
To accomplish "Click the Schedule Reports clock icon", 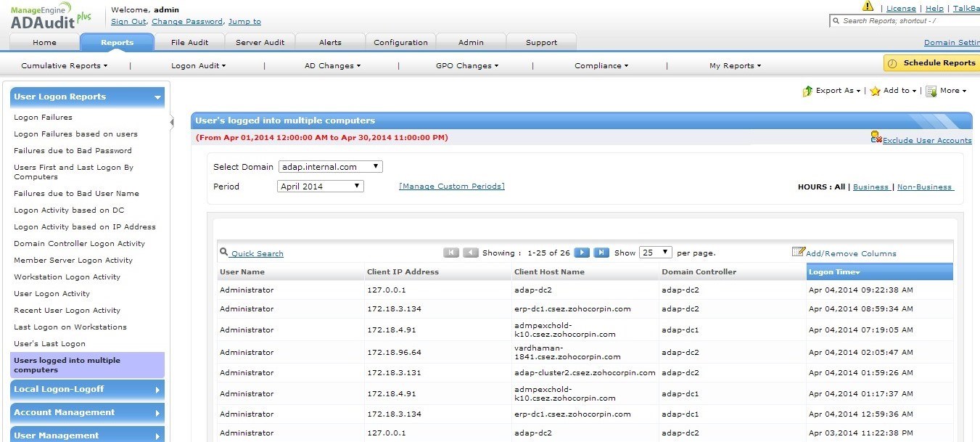I will (893, 63).
